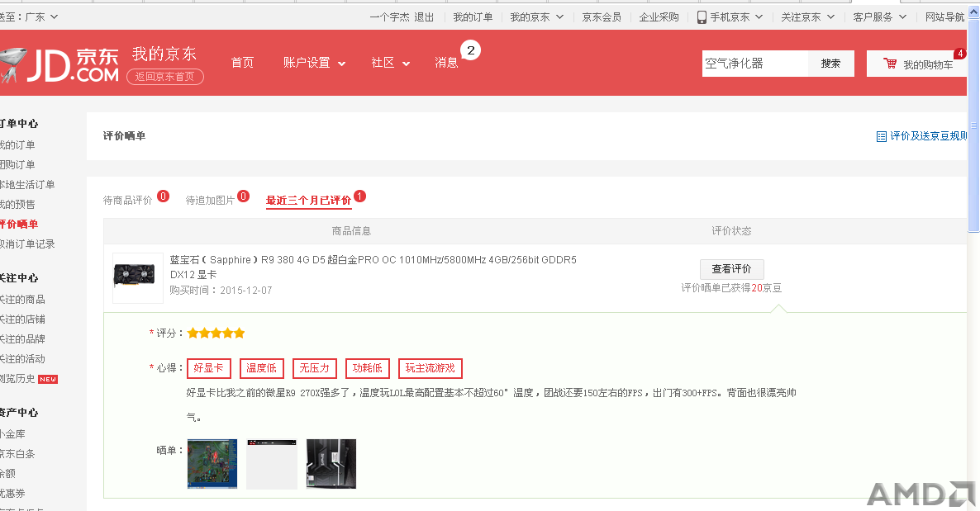Screen dimensions: 980x511
Task: Open the Sapphire R9 380 product thumbnail
Action: pos(137,278)
